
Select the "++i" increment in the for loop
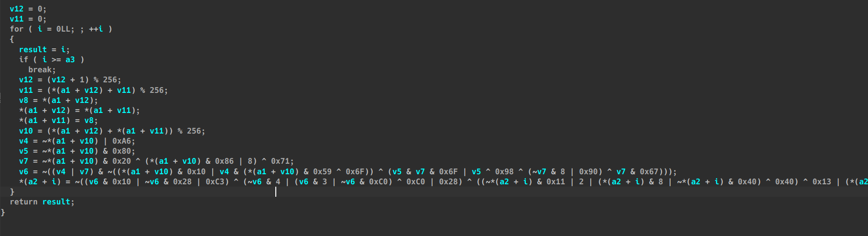(x=96, y=29)
